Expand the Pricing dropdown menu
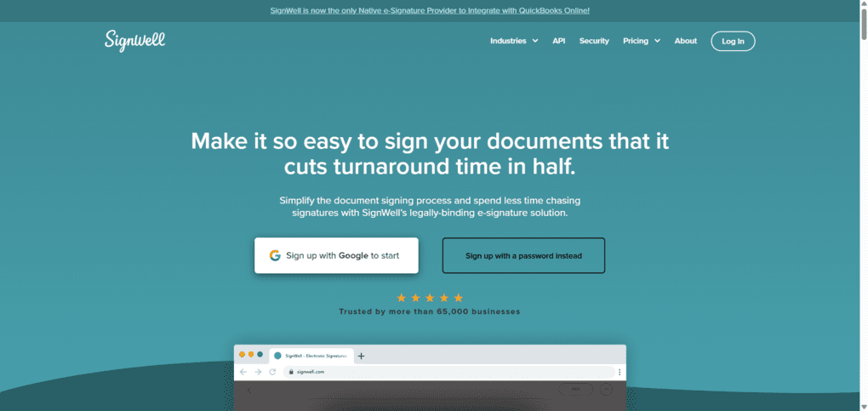 click(x=642, y=41)
